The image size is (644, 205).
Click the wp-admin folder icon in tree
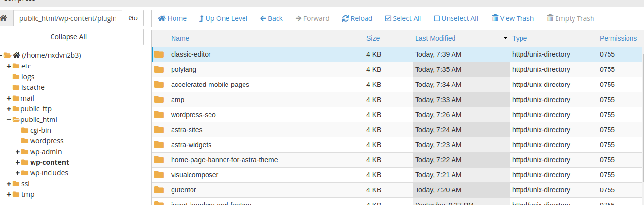(25, 152)
